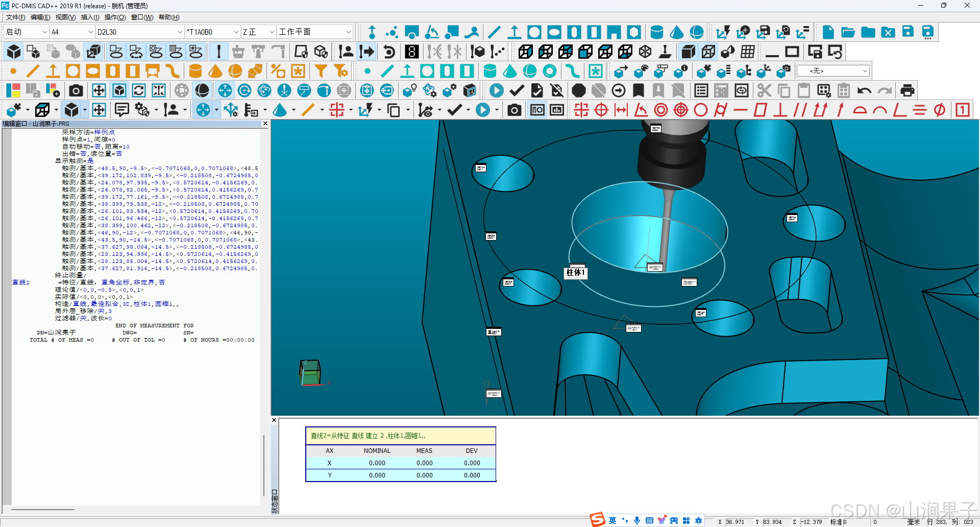The image size is (980, 527).
Task: Toggle the probe readout digit button
Action: tap(412, 52)
